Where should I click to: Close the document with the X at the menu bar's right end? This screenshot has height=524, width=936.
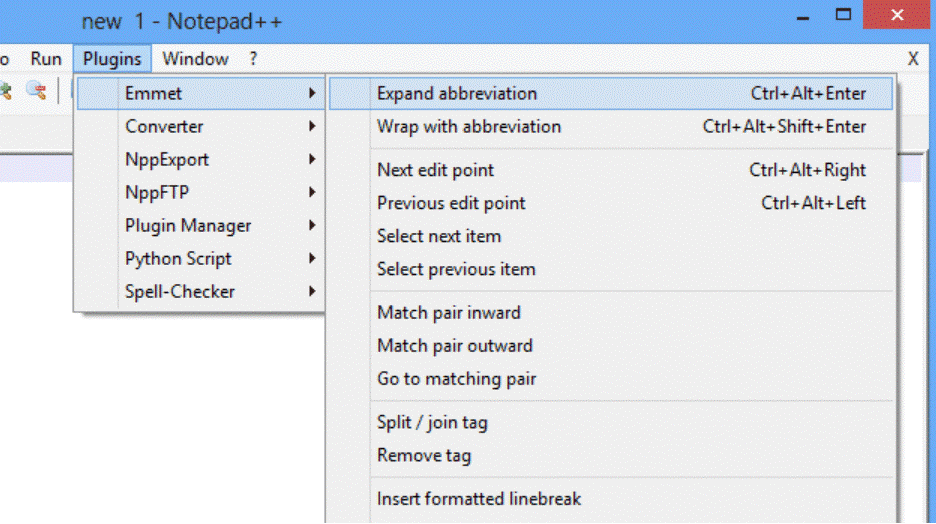pyautogui.click(x=913, y=59)
